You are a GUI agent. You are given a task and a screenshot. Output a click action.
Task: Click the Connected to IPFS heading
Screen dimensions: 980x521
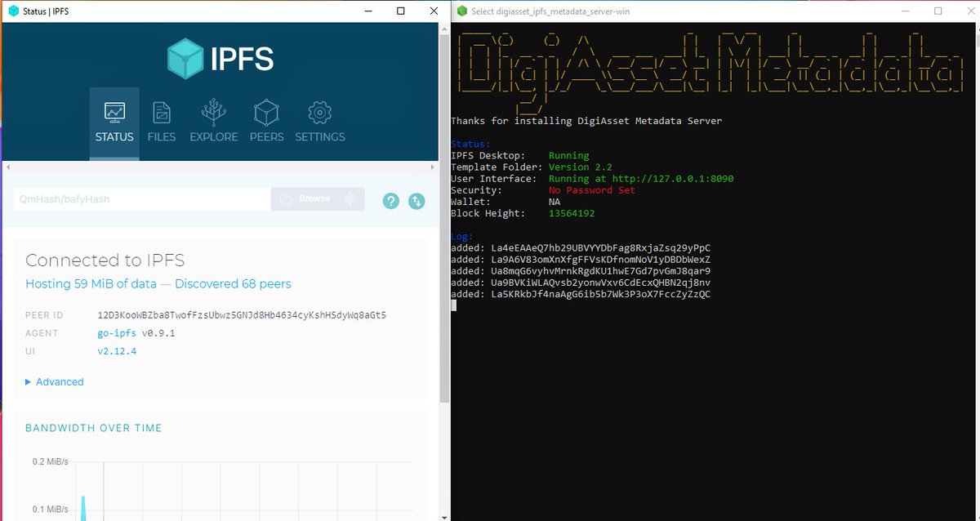tap(105, 260)
